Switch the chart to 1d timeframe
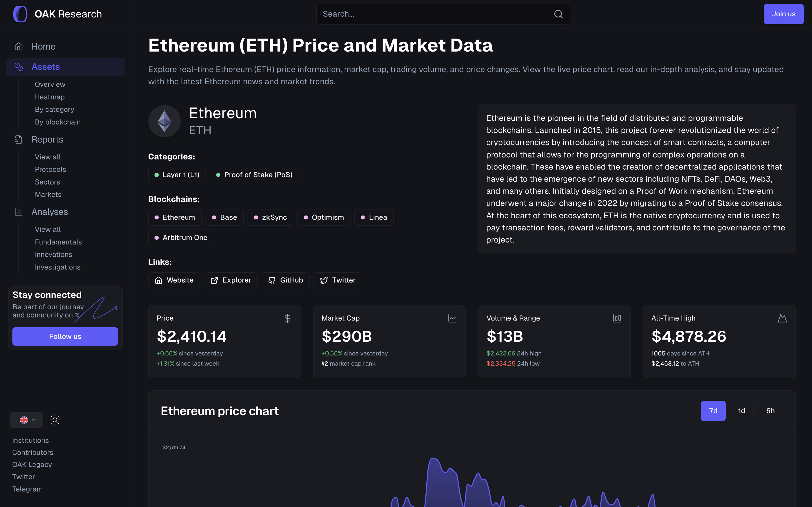This screenshot has width=812, height=507. (x=742, y=411)
